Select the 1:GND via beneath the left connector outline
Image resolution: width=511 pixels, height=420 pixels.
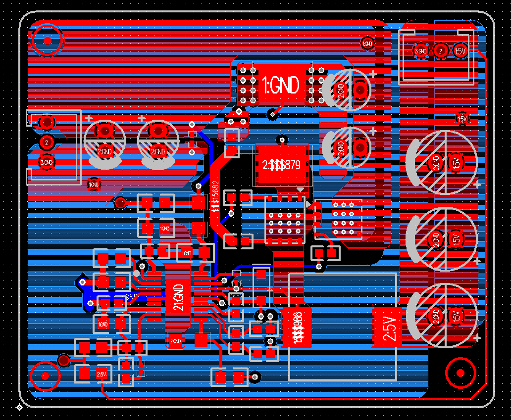(94, 185)
